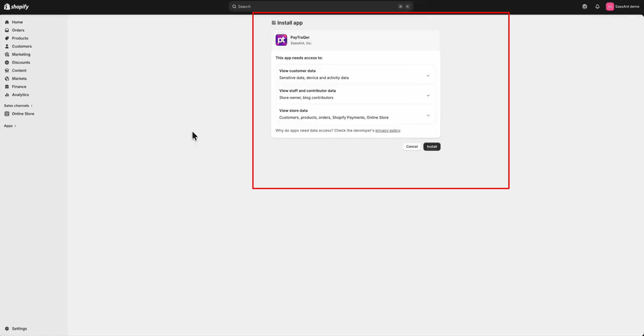Click the Settings gear icon
This screenshot has width=644, height=336.
pyautogui.click(x=7, y=329)
